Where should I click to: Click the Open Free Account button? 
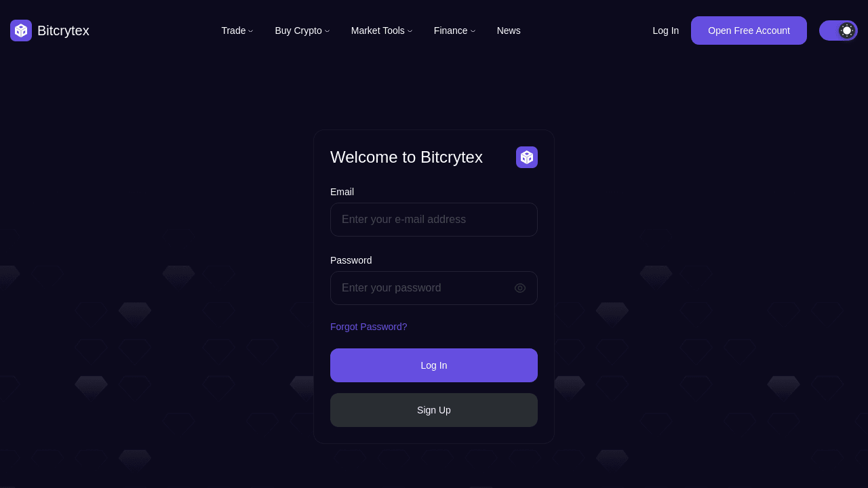click(749, 30)
